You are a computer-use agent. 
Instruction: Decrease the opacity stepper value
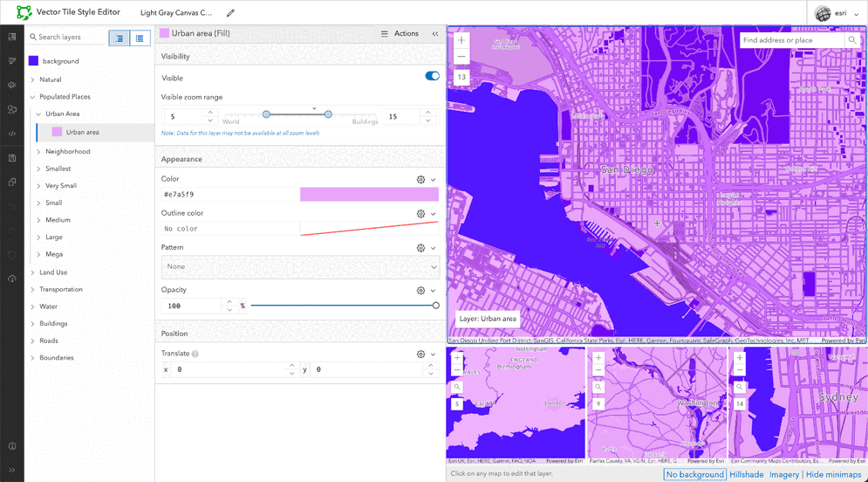click(x=229, y=309)
